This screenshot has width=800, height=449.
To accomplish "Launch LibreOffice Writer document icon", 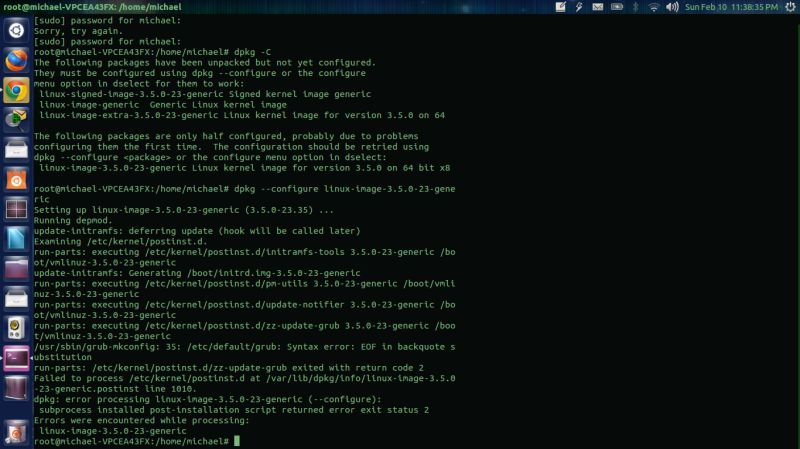I will coord(16,239).
